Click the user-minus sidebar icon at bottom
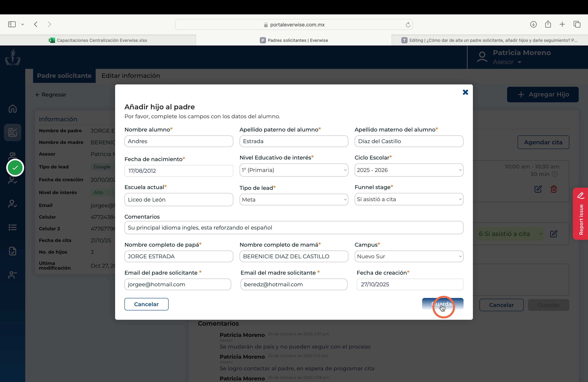This screenshot has width=588, height=382. pos(13,275)
